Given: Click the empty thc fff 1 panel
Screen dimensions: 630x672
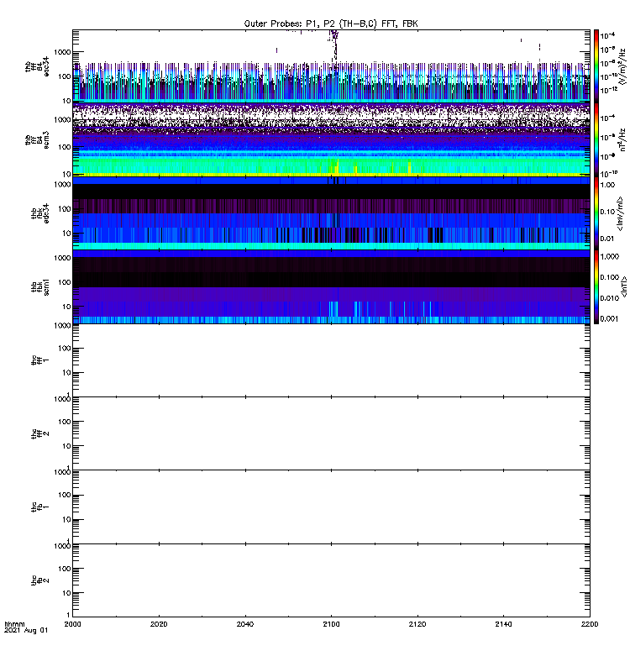Looking at the screenshot, I should tap(331, 360).
